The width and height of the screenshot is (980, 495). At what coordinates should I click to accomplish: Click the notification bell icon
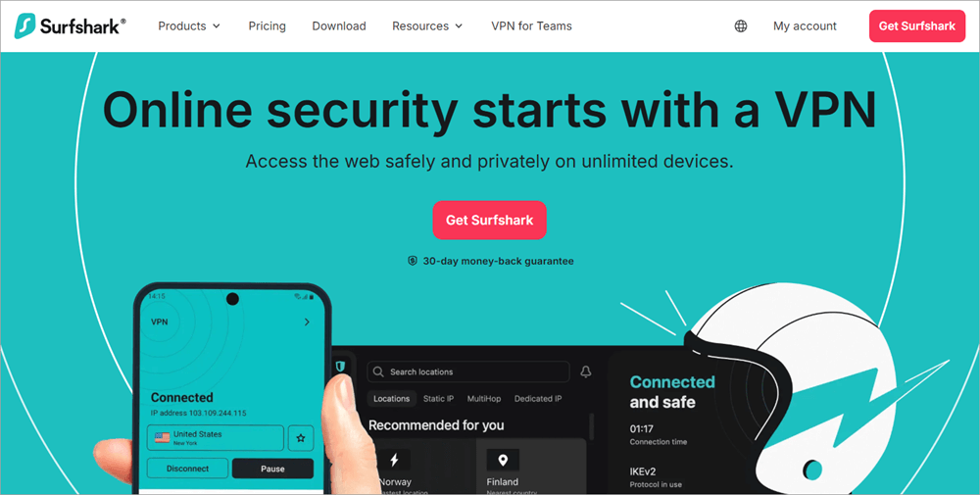[586, 371]
